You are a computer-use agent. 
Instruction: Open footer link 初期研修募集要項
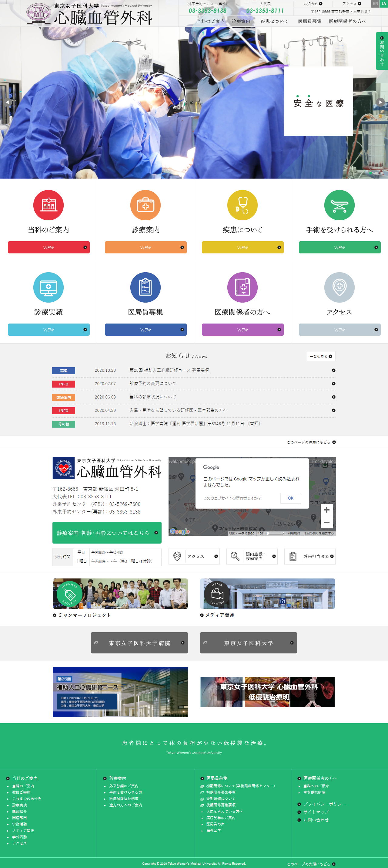tap(220, 792)
